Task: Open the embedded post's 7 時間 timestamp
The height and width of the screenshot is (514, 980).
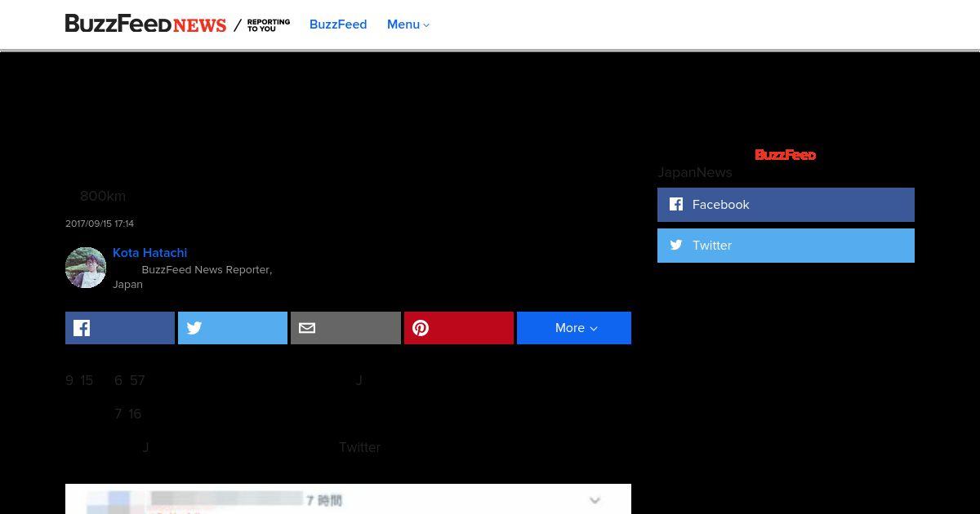Action: [324, 500]
